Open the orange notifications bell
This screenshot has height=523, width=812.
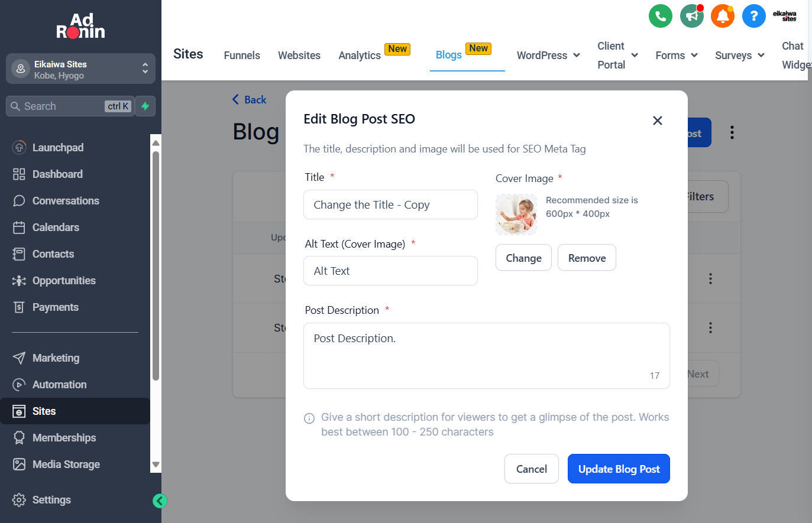coord(723,16)
